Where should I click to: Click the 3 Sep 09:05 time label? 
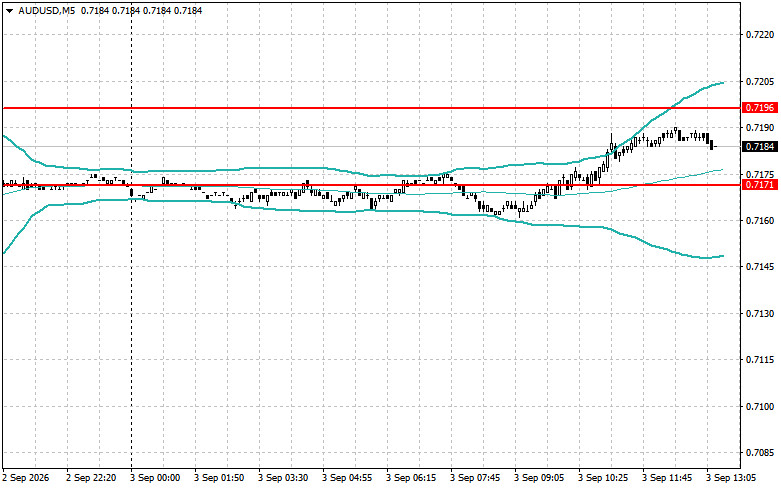tap(539, 478)
